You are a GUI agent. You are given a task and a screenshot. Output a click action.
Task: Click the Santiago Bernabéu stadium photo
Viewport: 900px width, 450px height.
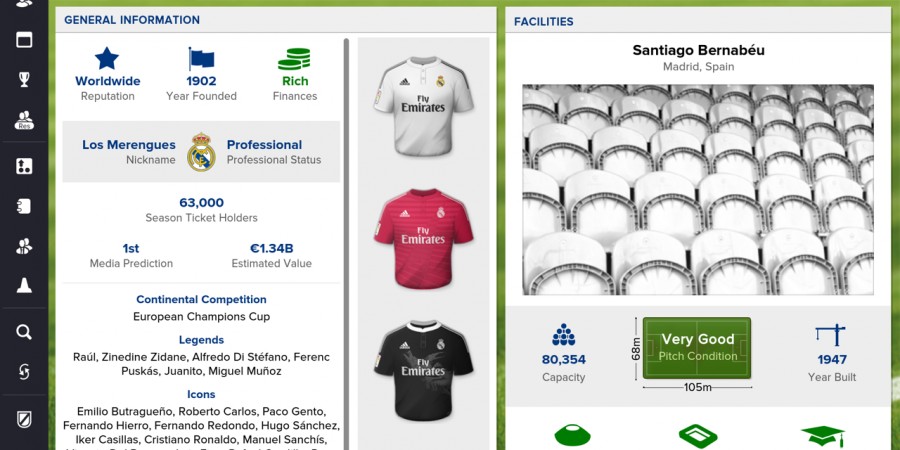(698, 190)
